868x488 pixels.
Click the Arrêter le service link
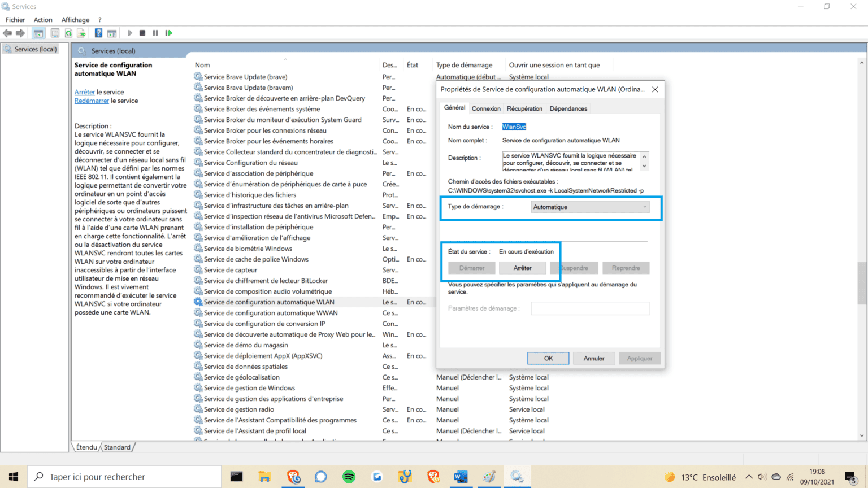85,92
